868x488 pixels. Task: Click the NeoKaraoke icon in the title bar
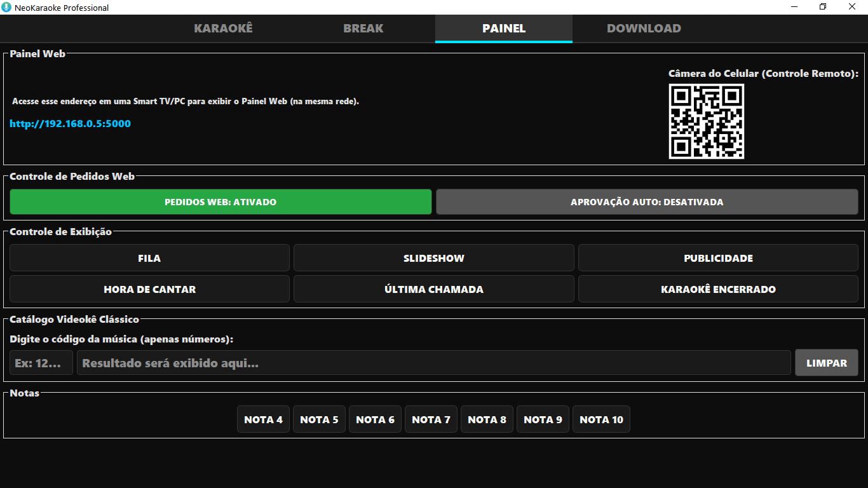[7, 7]
